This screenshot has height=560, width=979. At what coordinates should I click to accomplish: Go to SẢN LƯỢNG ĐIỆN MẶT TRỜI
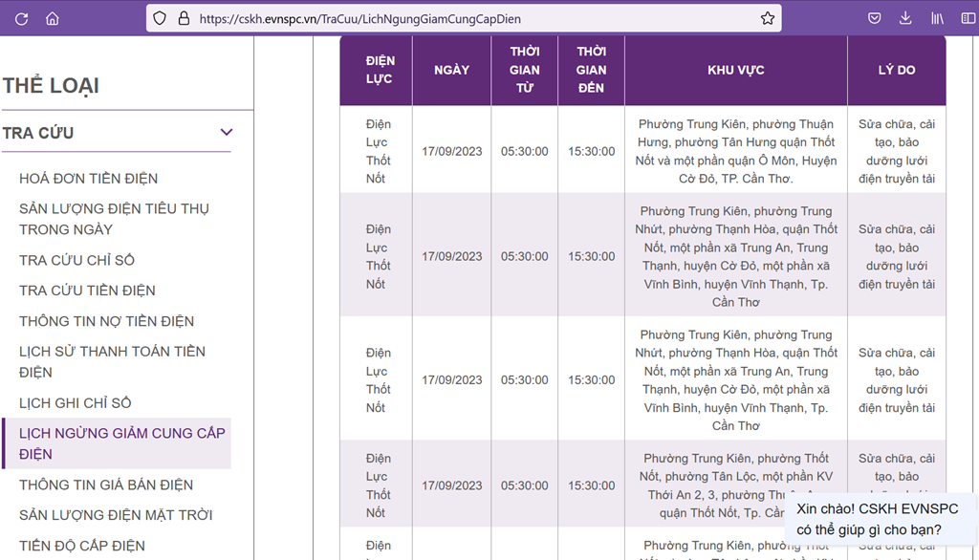[x=116, y=516]
